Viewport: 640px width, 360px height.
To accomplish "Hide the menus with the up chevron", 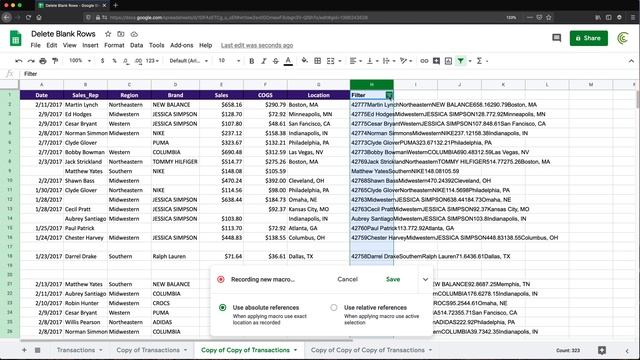I will coord(631,61).
